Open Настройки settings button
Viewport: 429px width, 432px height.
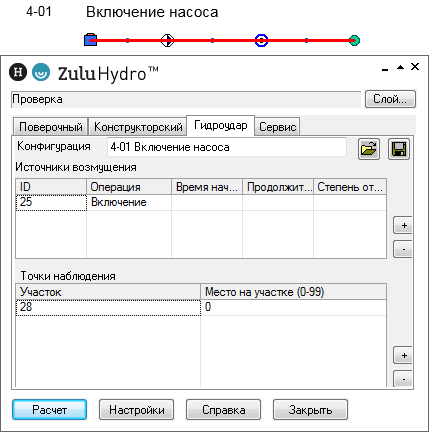[x=137, y=410]
